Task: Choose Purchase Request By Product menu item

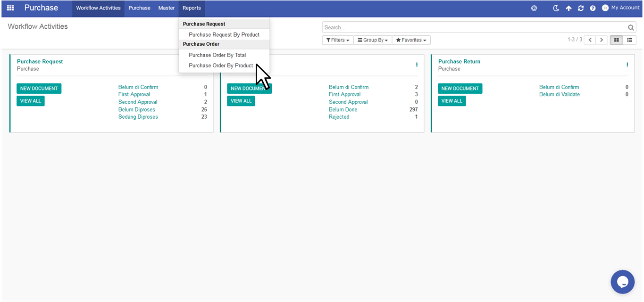Action: (x=224, y=35)
